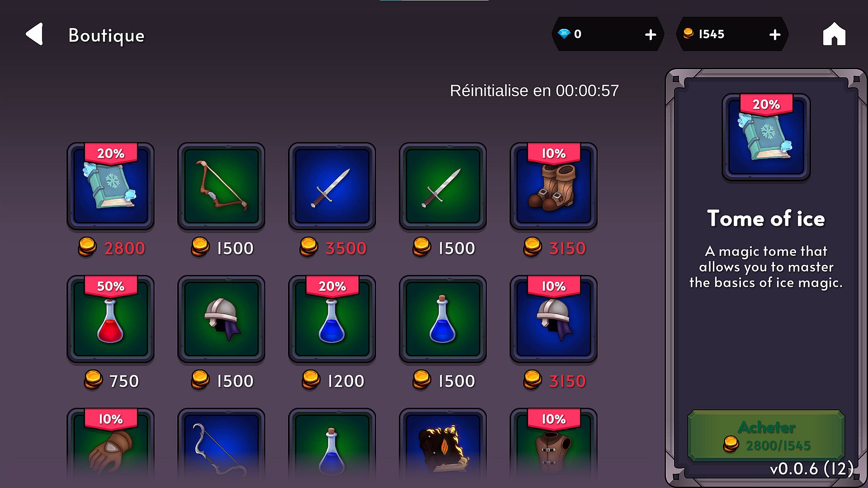Pick the green-background sword at 1500

(x=443, y=186)
